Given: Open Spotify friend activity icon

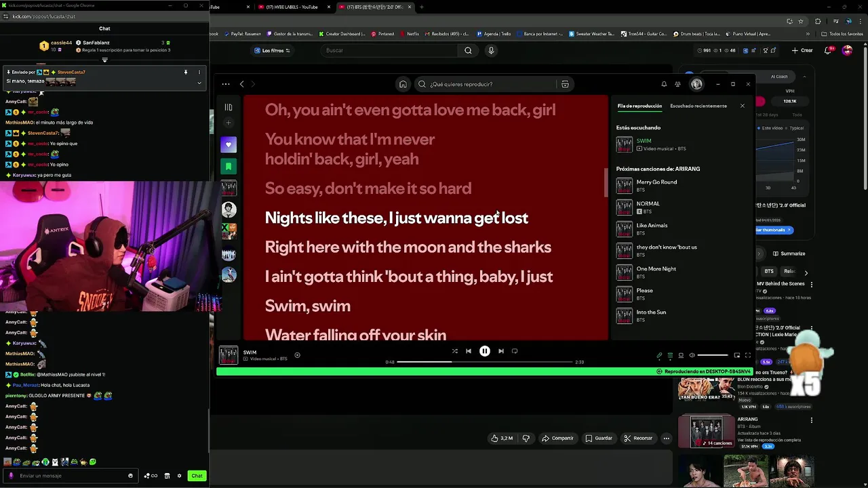Looking at the screenshot, I should tap(677, 84).
